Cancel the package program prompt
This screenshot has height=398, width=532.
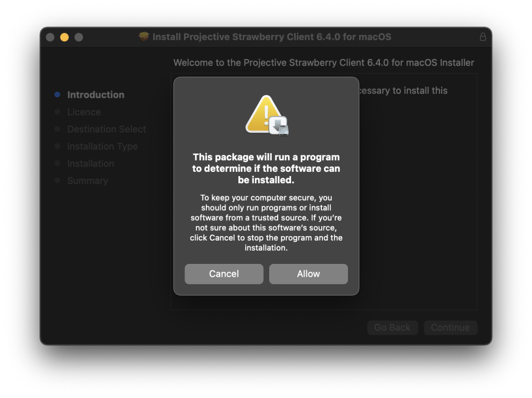click(x=223, y=274)
